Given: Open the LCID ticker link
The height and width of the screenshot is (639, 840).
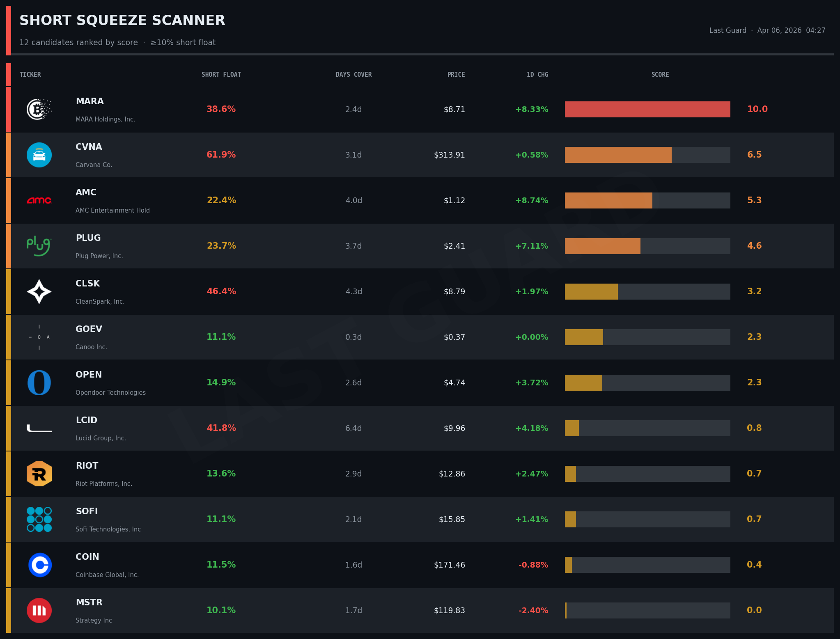Looking at the screenshot, I should coord(86,420).
